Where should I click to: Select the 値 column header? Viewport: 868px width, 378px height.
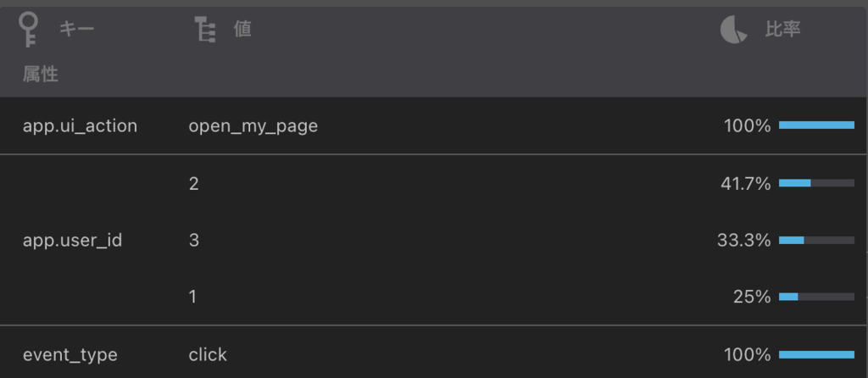(242, 30)
